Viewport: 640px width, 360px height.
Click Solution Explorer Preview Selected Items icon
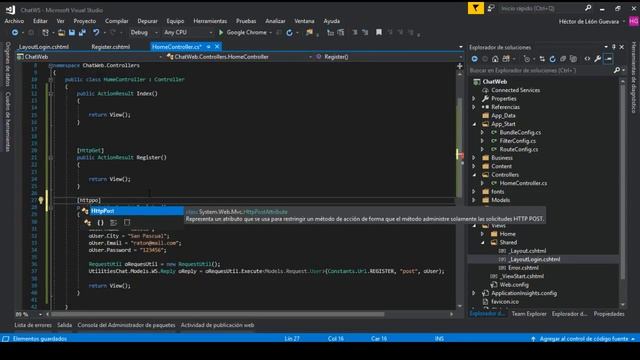(609, 59)
